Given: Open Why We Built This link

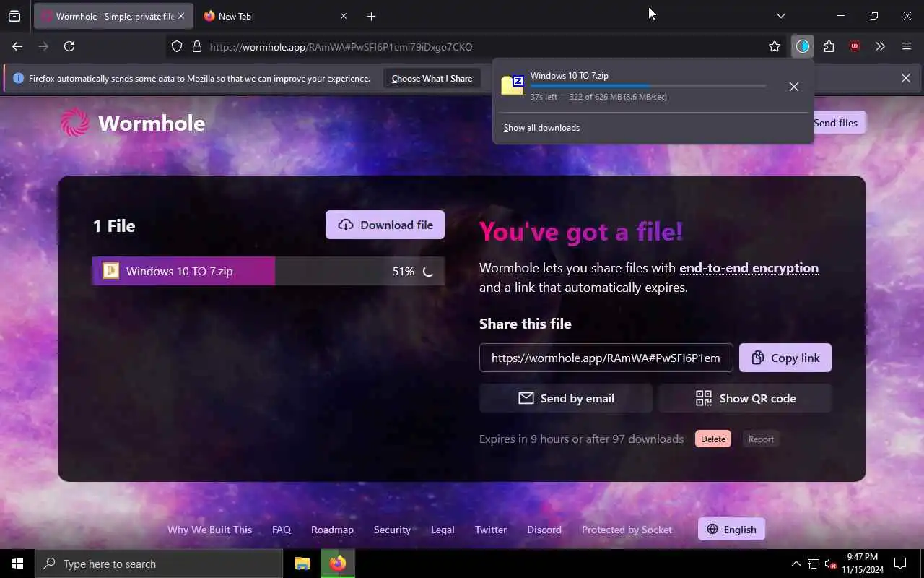Looking at the screenshot, I should pyautogui.click(x=209, y=530).
